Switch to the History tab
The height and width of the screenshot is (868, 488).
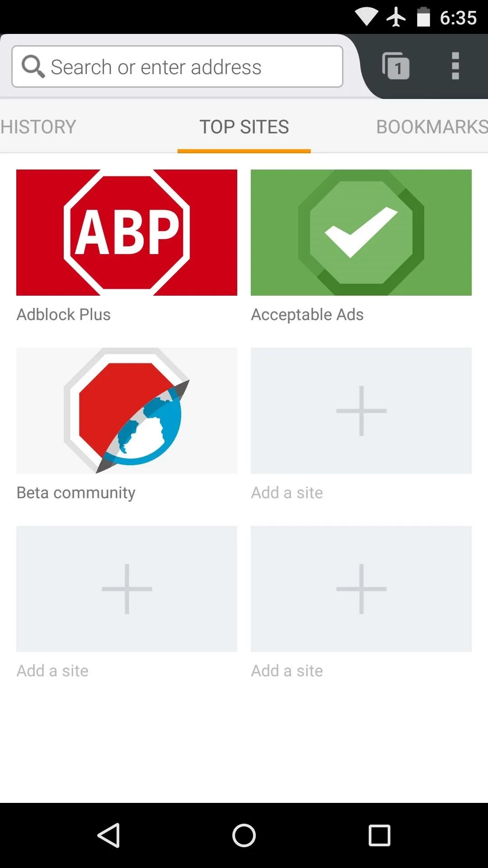click(x=38, y=127)
